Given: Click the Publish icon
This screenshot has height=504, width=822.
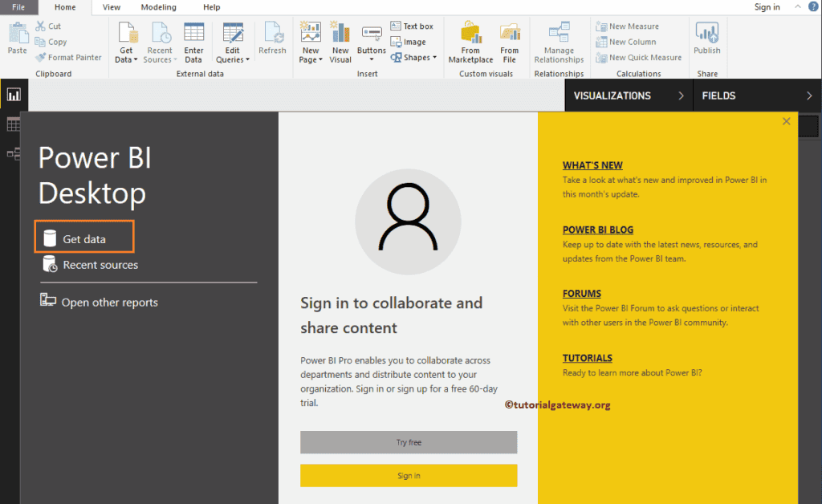Looking at the screenshot, I should pos(707,32).
